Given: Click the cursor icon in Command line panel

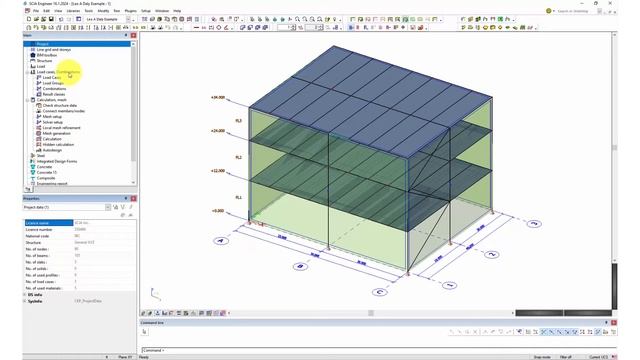Looking at the screenshot, I should pyautogui.click(x=144, y=332).
